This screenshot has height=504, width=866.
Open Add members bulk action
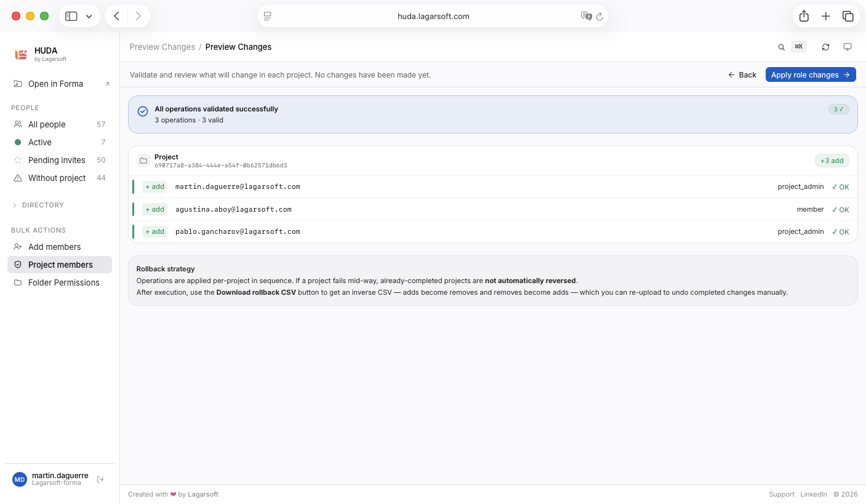60,247
